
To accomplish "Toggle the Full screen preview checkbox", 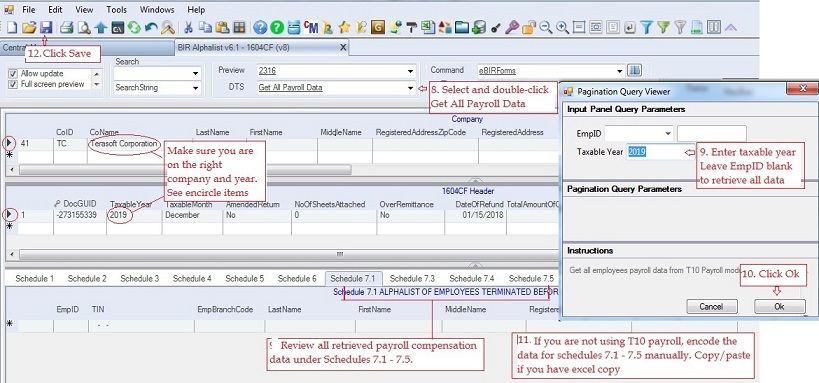I will tap(14, 84).
